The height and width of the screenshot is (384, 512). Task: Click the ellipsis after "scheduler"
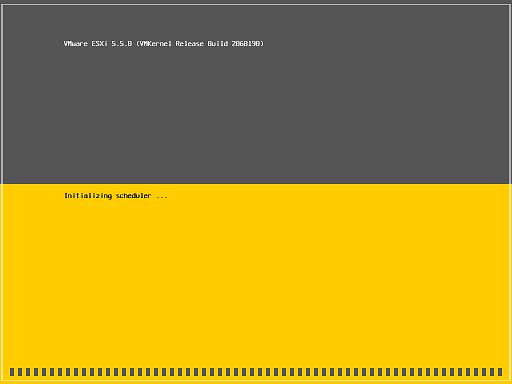(162, 197)
